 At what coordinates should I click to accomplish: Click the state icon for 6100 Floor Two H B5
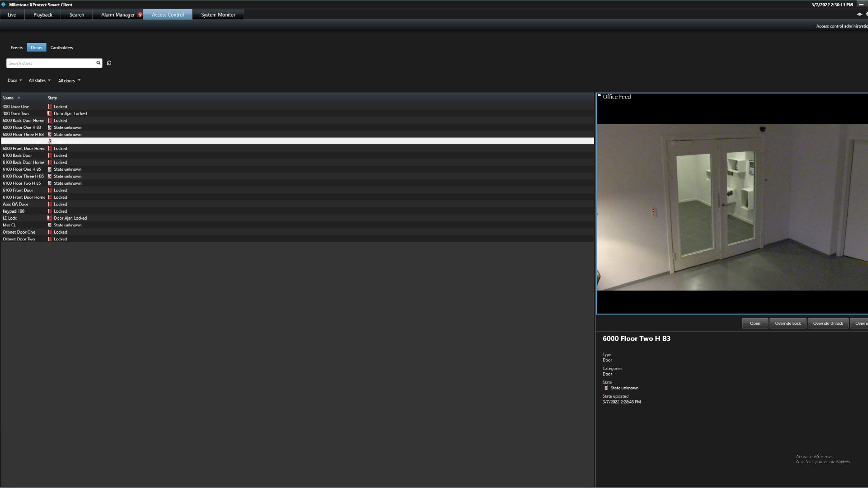point(50,183)
